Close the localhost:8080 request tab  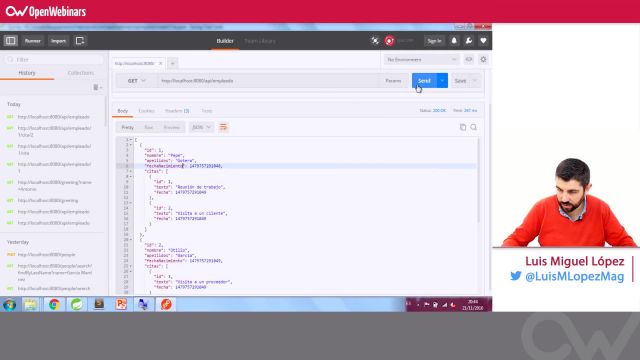click(x=160, y=63)
